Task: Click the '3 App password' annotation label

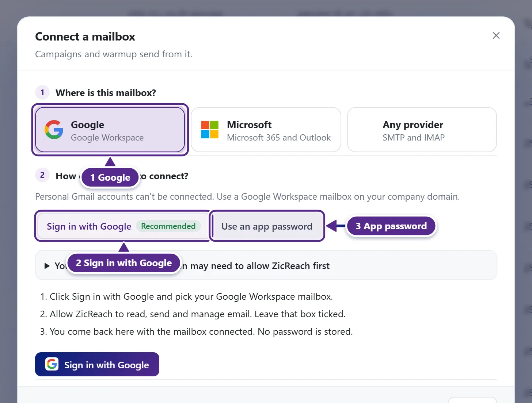Action: tap(391, 226)
